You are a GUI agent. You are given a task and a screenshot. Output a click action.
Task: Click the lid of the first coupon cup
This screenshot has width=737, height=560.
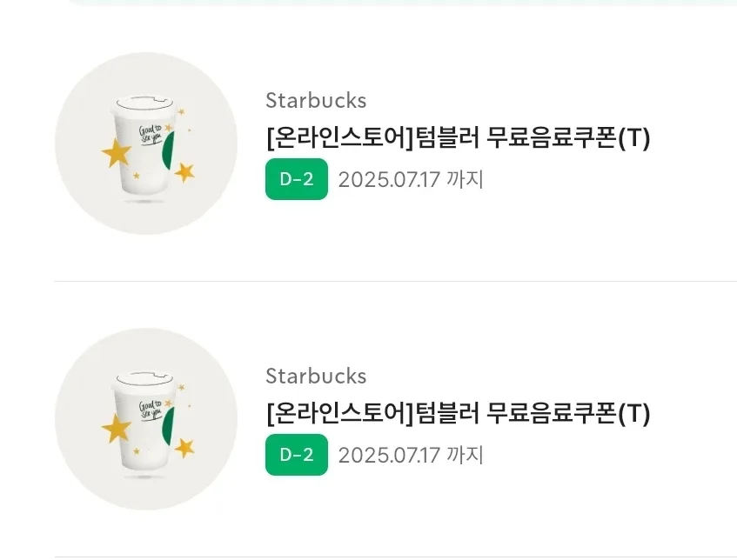144,105
